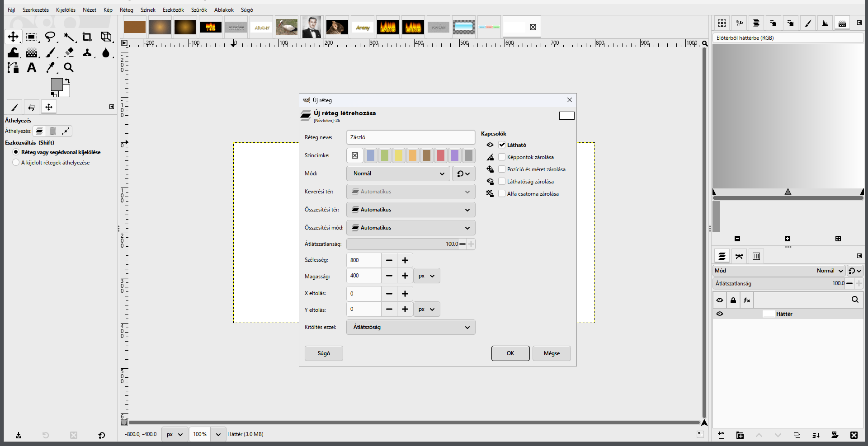
Task: Select the Crop tool in toolbox
Action: (87, 37)
